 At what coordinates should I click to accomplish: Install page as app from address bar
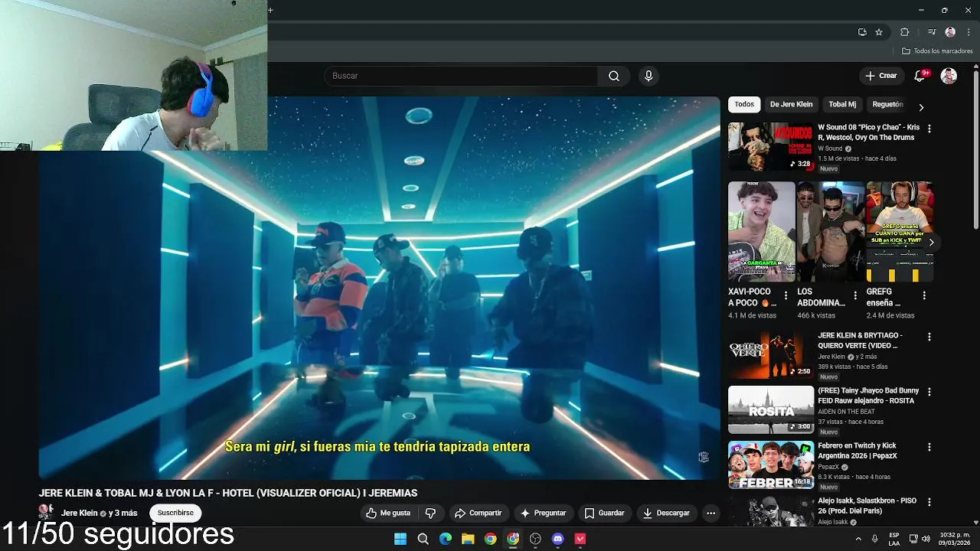click(x=862, y=32)
